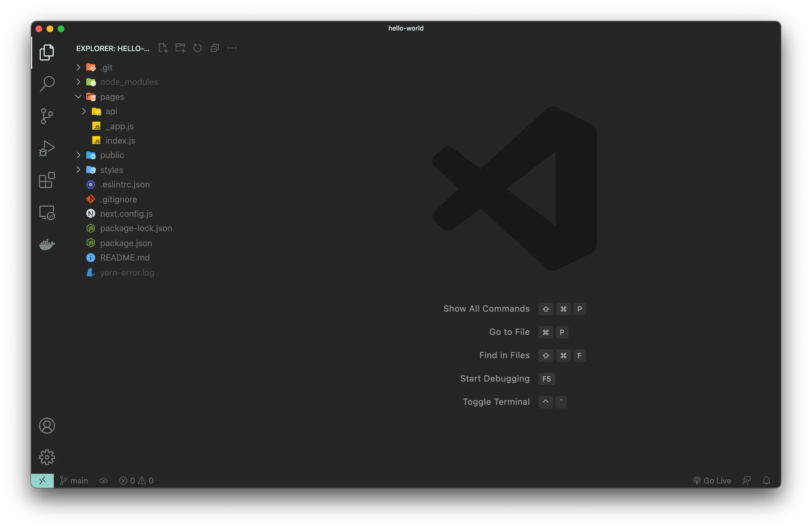
Task: Click the Show All Commands label
Action: pyautogui.click(x=486, y=309)
